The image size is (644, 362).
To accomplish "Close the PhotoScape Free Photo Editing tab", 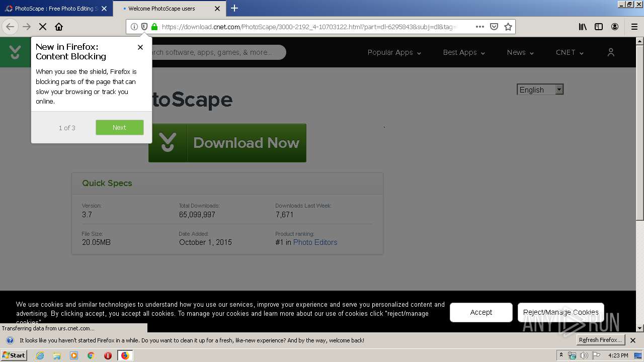I will point(104,9).
